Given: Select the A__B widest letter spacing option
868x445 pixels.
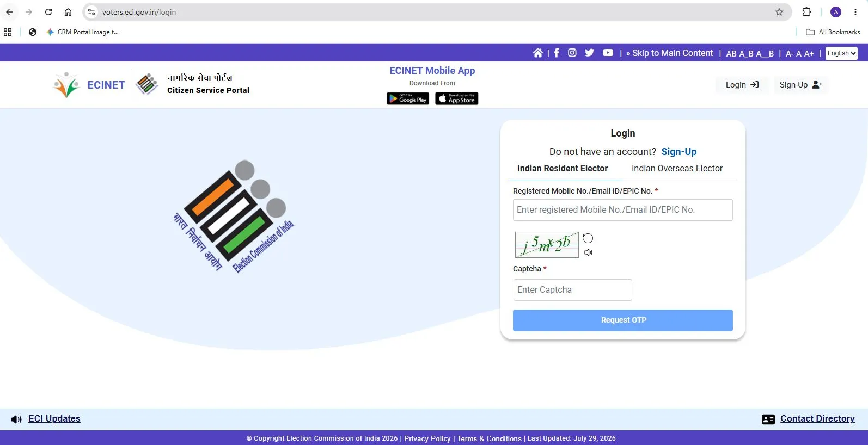Looking at the screenshot, I should click(765, 53).
